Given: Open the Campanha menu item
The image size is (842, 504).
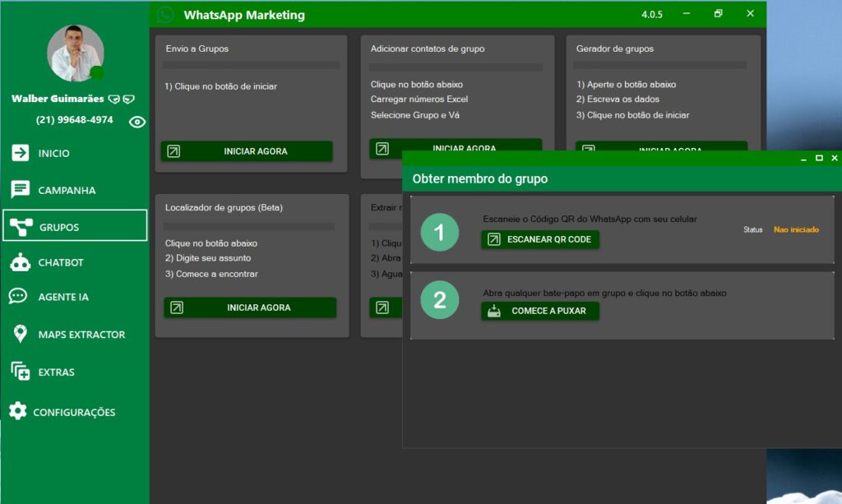Looking at the screenshot, I should pyautogui.click(x=66, y=190).
